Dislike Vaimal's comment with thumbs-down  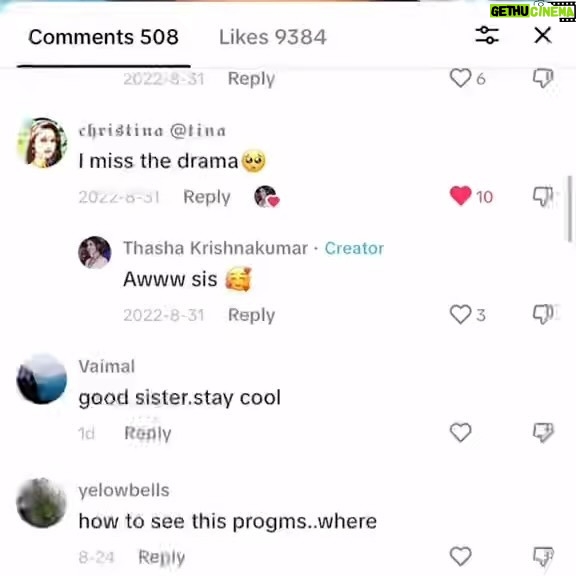click(x=543, y=432)
